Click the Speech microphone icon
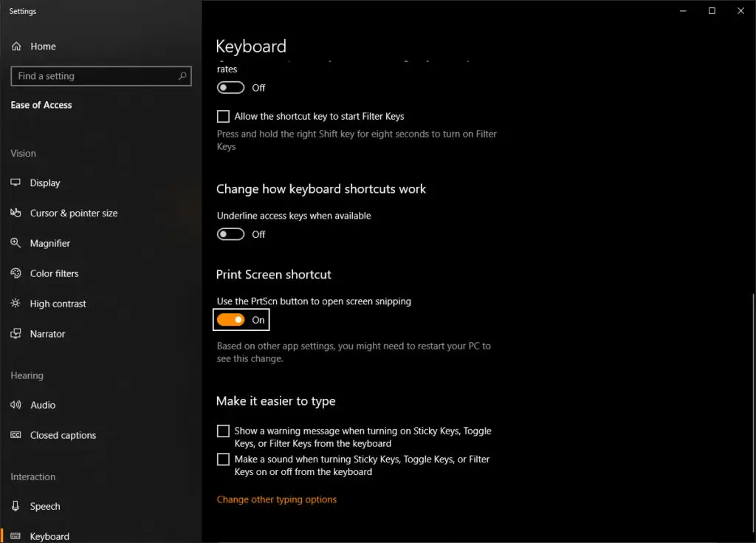Screen dimensions: 756x543 pos(16,507)
